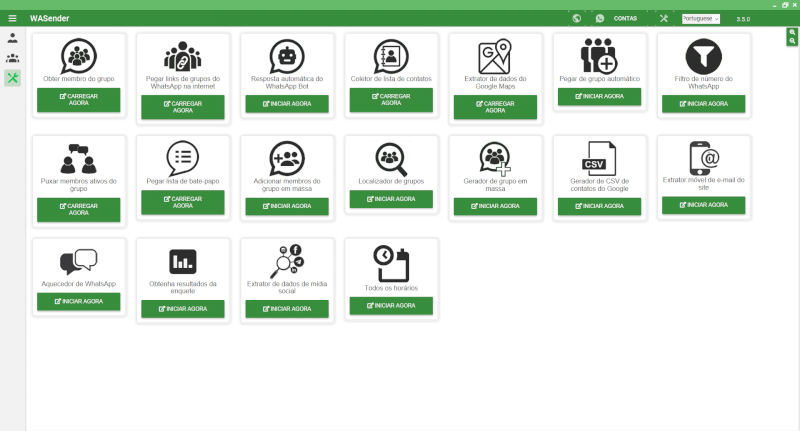Click the WASender title text
This screenshot has height=431, width=800.
pyautogui.click(x=49, y=18)
